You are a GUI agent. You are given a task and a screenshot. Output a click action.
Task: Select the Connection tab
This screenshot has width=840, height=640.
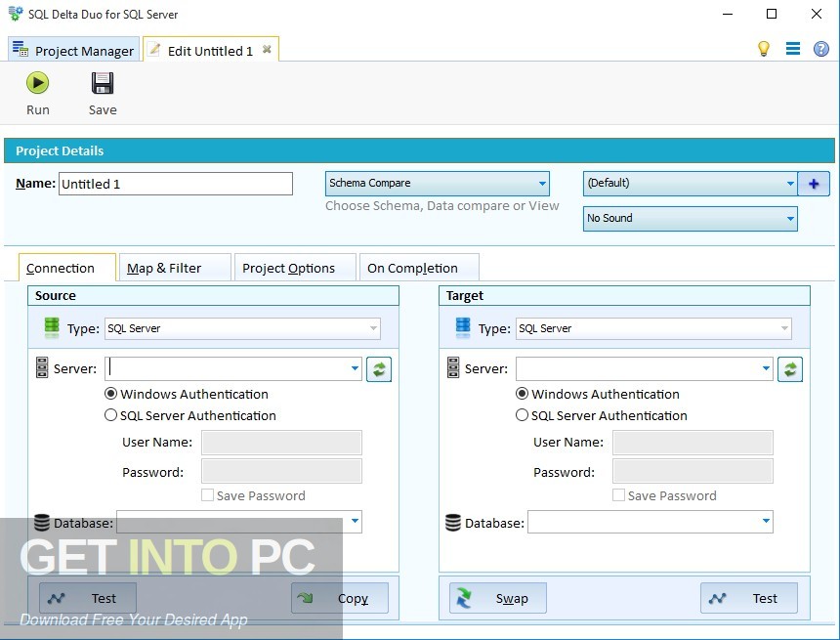pyautogui.click(x=67, y=268)
